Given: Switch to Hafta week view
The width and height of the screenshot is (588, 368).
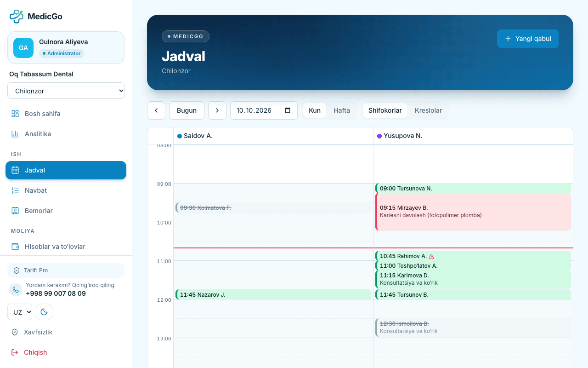Looking at the screenshot, I should tap(342, 110).
